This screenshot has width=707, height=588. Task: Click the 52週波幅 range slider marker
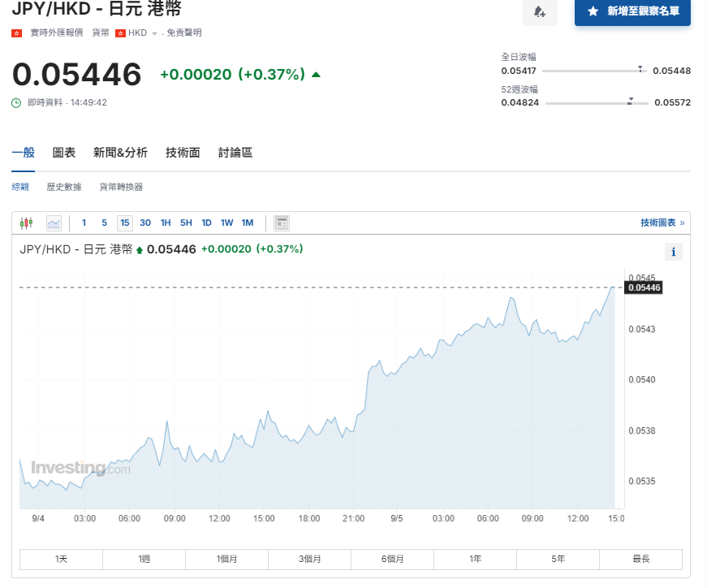coord(630,100)
